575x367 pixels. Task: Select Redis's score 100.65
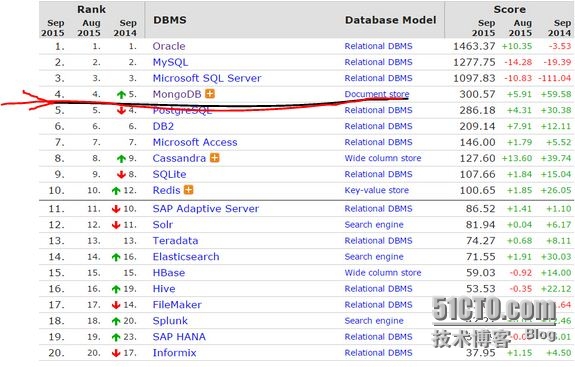click(x=477, y=190)
